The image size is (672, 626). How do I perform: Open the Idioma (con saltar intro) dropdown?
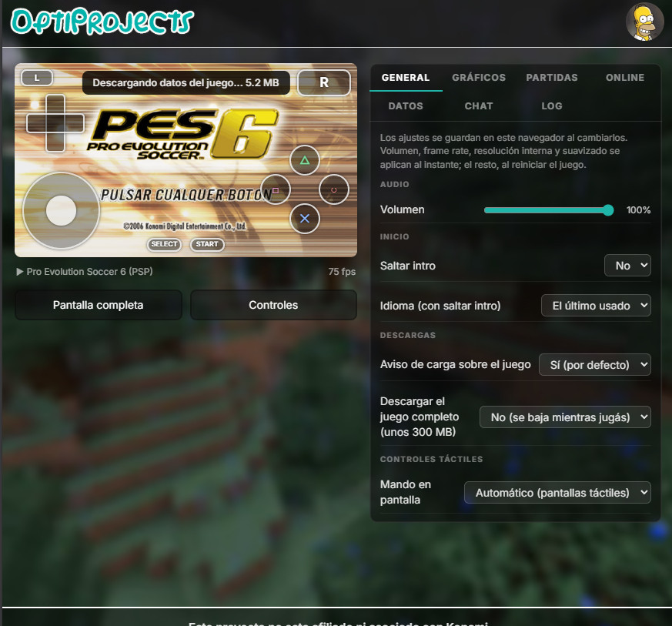tap(596, 305)
